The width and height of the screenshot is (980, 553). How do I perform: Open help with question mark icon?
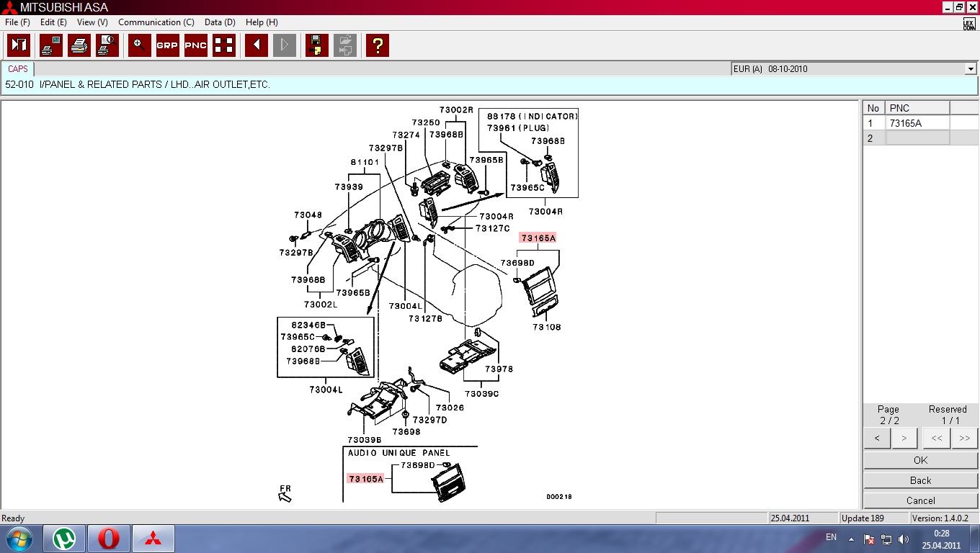pos(377,45)
